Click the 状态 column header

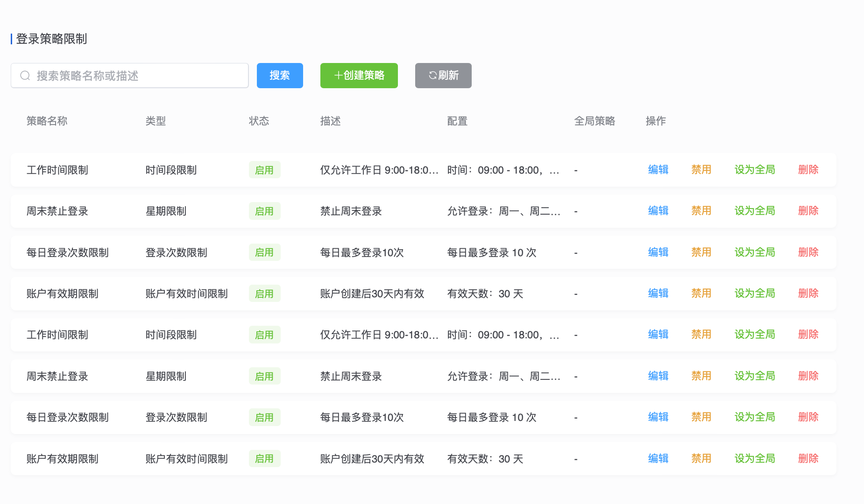(x=259, y=121)
